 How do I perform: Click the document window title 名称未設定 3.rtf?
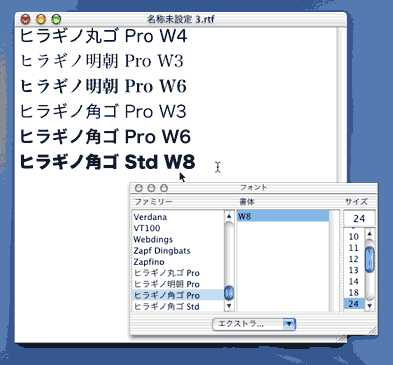[x=181, y=19]
